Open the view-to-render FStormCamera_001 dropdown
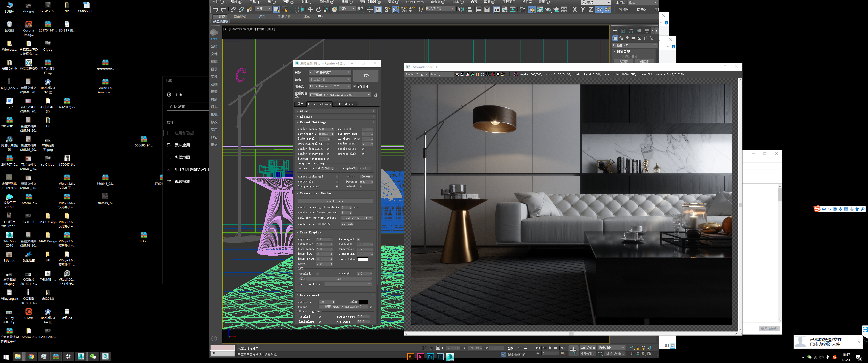Viewport: 868px width, 363px height. (x=340, y=95)
